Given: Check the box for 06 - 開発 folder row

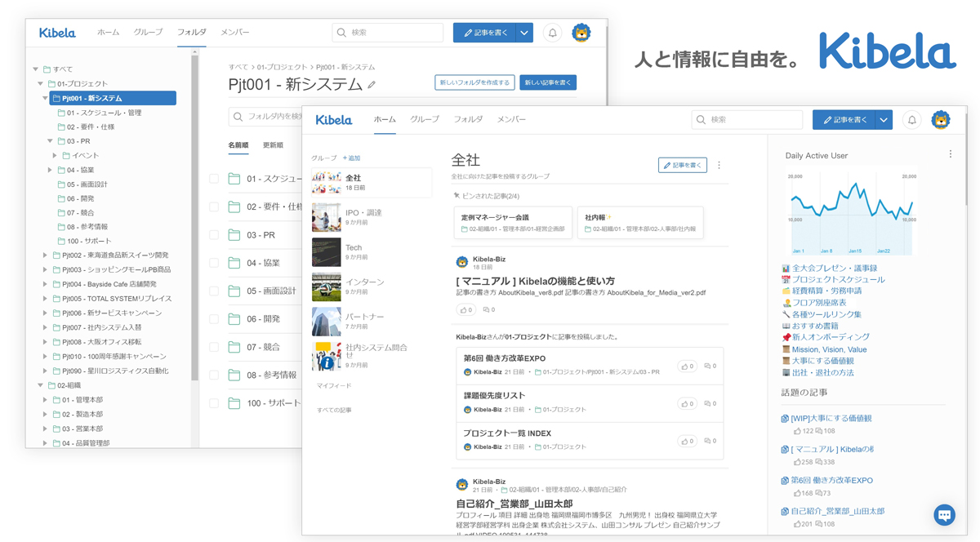Looking at the screenshot, I should 214,319.
